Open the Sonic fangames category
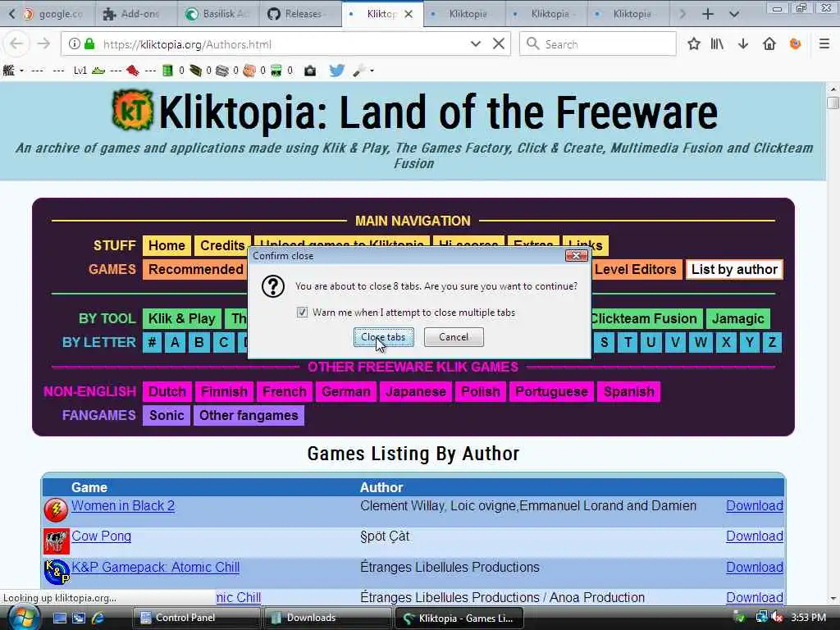840x630 pixels. point(167,415)
